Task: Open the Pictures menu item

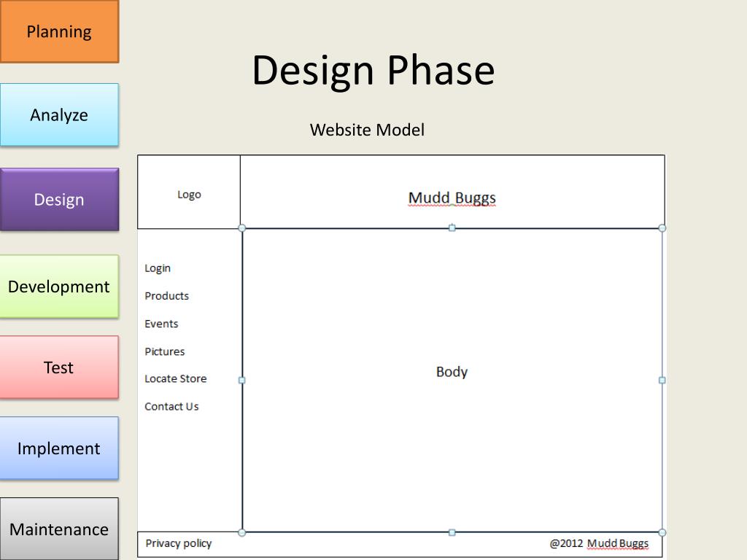Action: [165, 351]
